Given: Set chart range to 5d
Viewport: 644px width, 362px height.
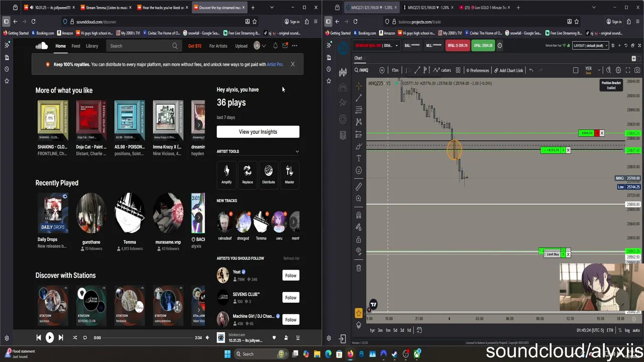Looking at the screenshot, I should [x=395, y=330].
